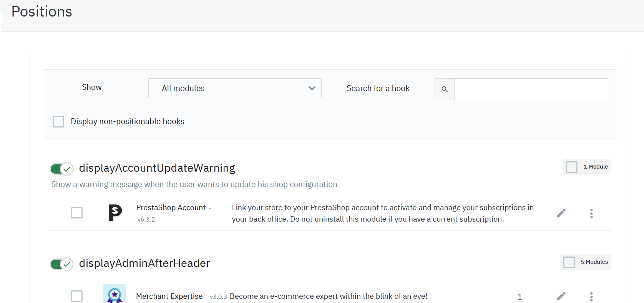Screen dimensions: 644x303
Task: Disable the displayAdminAfterHeader hook switch
Action: point(61,264)
